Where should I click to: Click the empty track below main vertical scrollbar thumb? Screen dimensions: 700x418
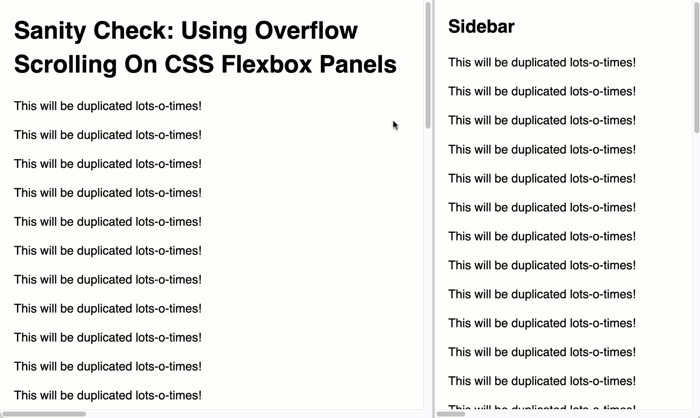coord(428,268)
